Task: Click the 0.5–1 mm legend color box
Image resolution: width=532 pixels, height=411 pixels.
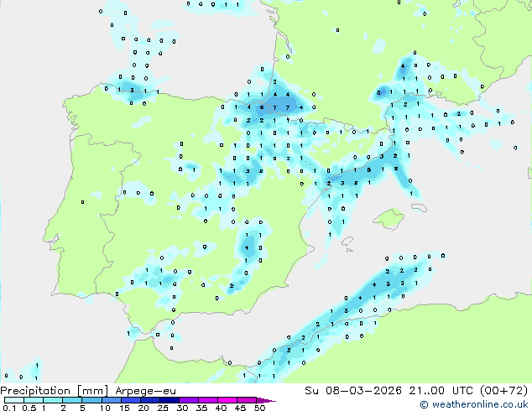Action: coord(34,400)
